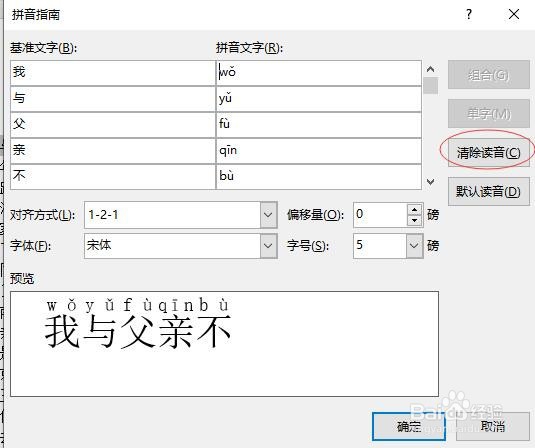Close the 拼音指南 dialog
Viewport: 535px width, 448px height.
514,14
